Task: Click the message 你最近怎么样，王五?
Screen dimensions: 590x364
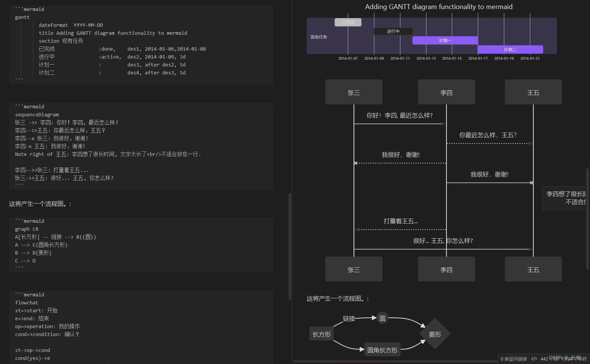Action: [488, 135]
